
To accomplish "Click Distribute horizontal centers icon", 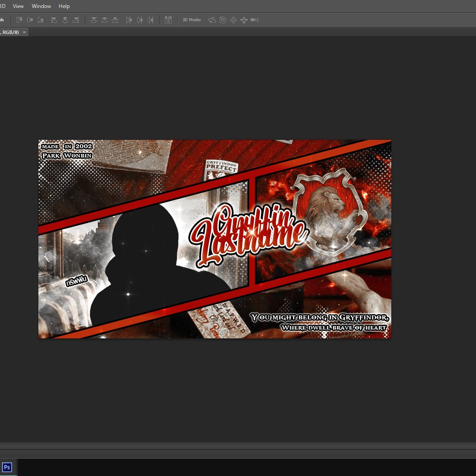I will click(x=140, y=20).
